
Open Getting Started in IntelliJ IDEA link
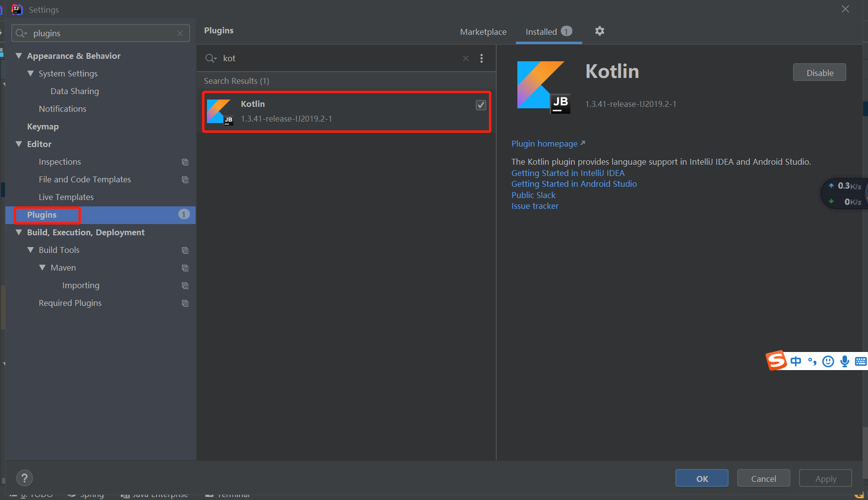(568, 173)
